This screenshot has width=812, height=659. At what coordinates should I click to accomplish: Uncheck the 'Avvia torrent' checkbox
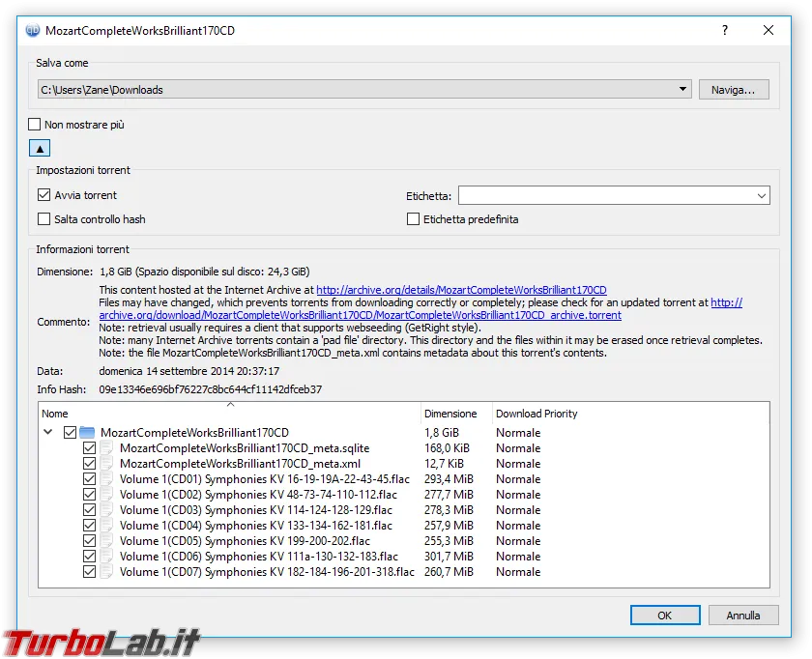44,195
